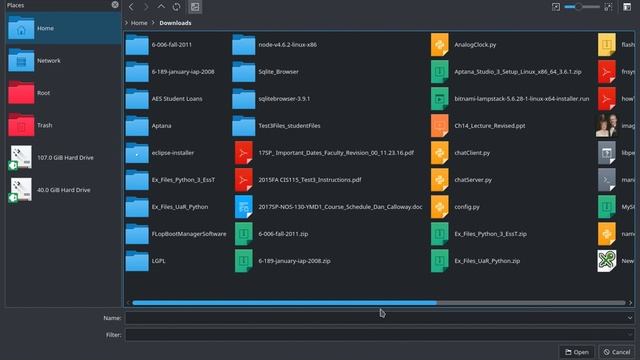Select the Course_Schedule_Dan_Calloway.doc file

(x=329, y=207)
